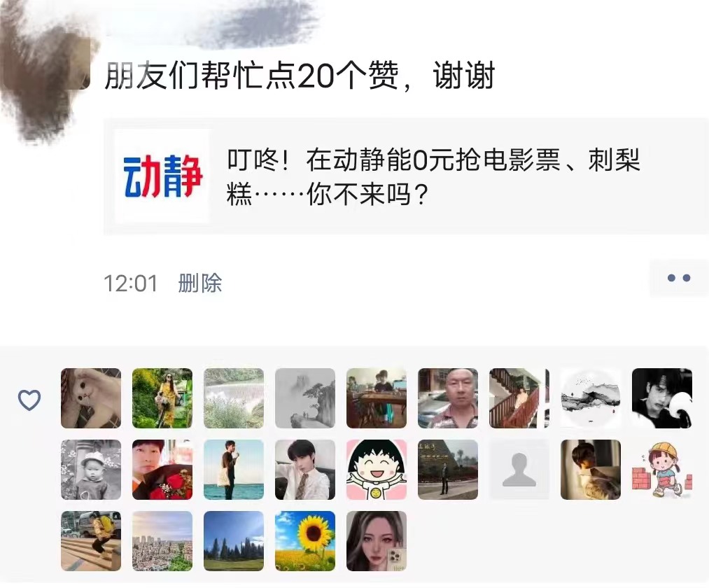Tap the city skyline avatar
The height and width of the screenshot is (588, 709).
[162, 541]
